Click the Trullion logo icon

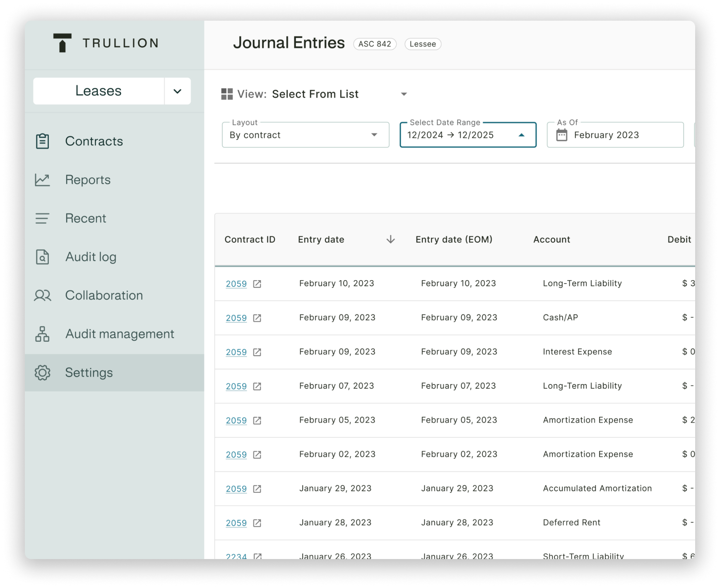[x=63, y=43]
